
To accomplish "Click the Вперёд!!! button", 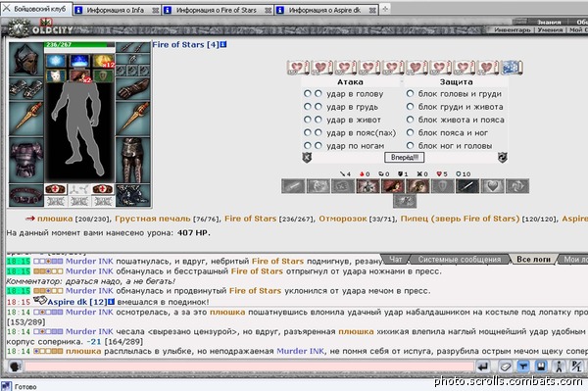I will (x=404, y=158).
